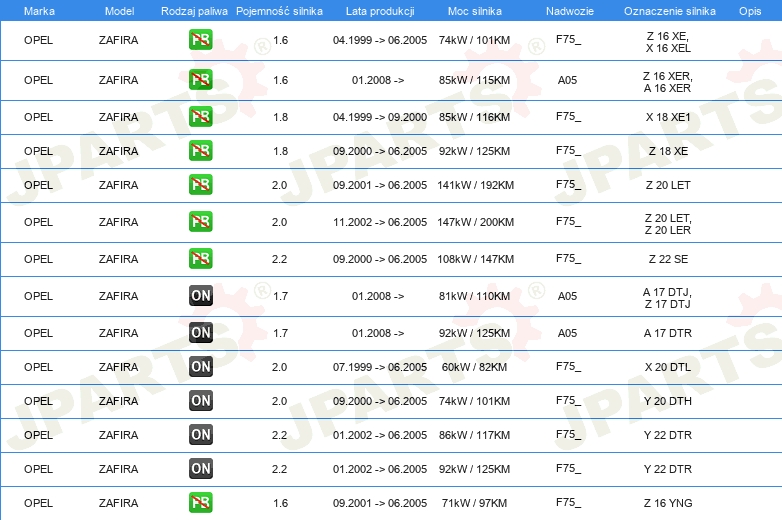Select engine code Z 16 YNG
The image size is (782, 520).
coord(668,503)
